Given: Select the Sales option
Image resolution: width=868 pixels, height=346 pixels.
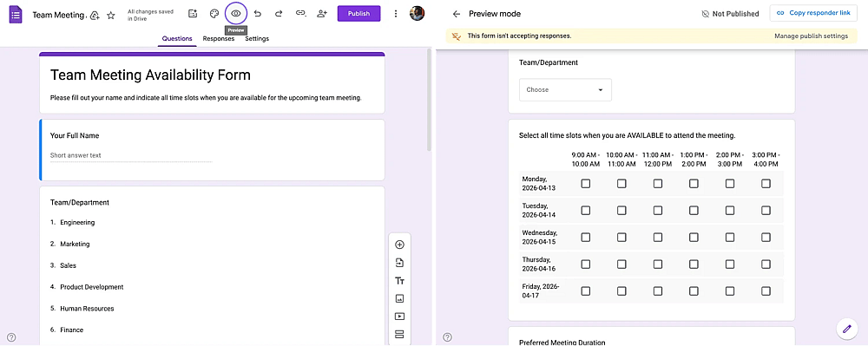Looking at the screenshot, I should (68, 265).
